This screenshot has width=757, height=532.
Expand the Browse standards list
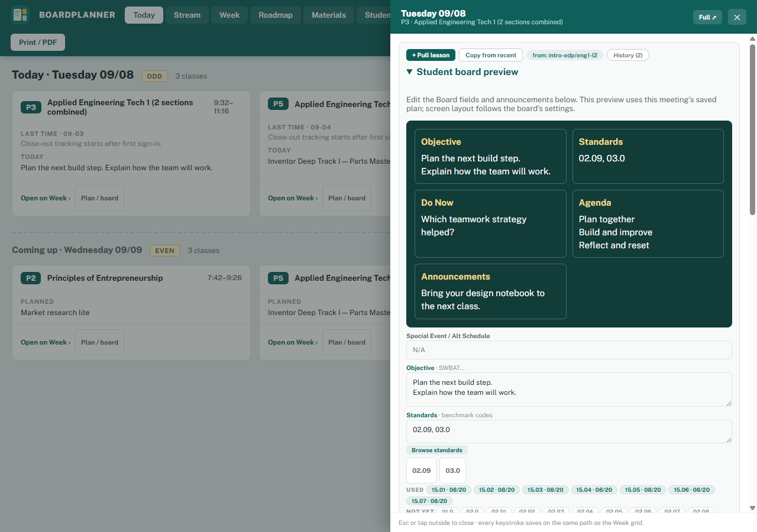437,450
